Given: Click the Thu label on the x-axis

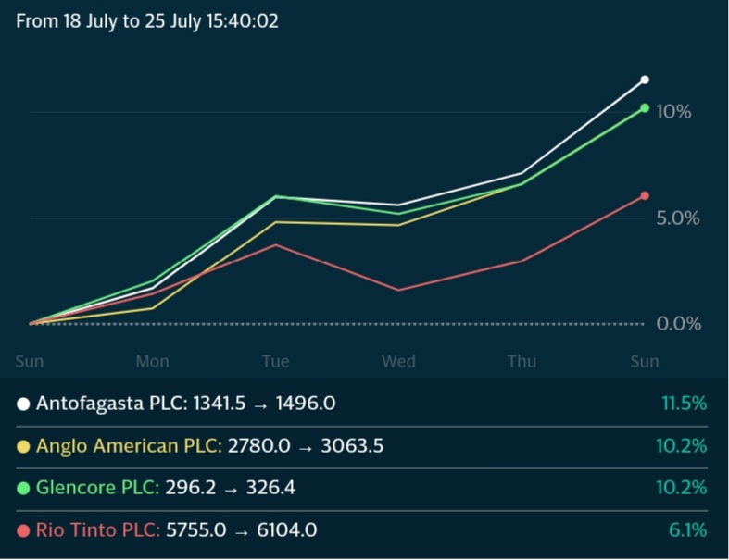Looking at the screenshot, I should [522, 361].
